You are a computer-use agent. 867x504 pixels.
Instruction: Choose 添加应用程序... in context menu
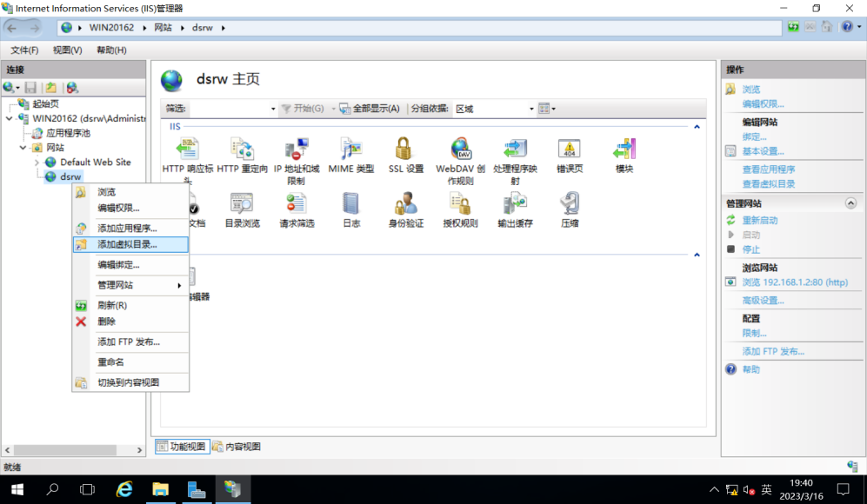coord(130,228)
